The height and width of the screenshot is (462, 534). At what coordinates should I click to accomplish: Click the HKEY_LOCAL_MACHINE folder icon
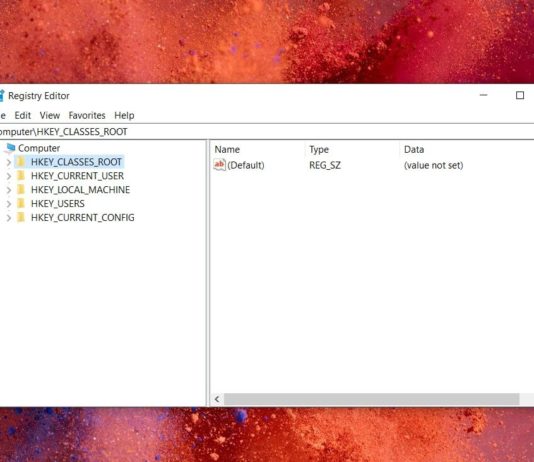click(21, 190)
